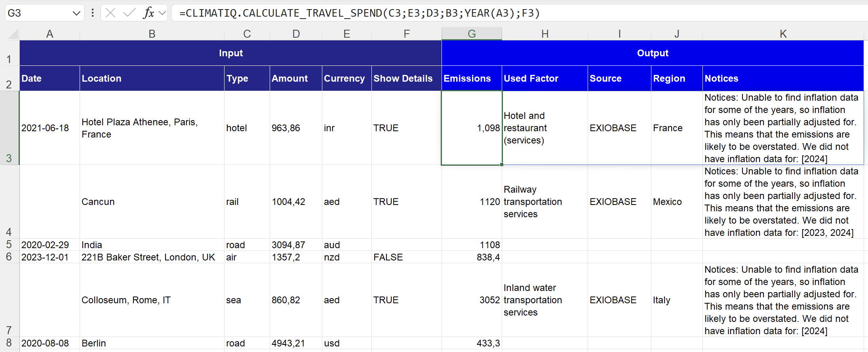The height and width of the screenshot is (352, 868).
Task: Open the Insert Function fx button
Action: 148,13
